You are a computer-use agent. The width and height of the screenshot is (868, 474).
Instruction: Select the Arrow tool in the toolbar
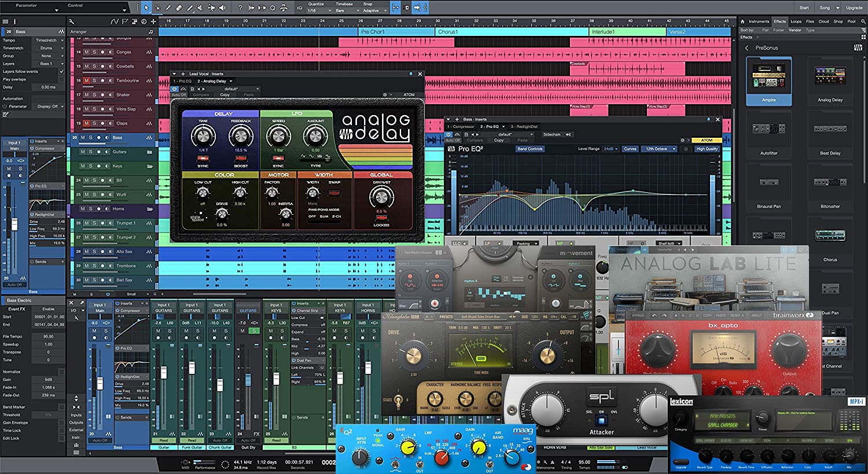tap(146, 8)
